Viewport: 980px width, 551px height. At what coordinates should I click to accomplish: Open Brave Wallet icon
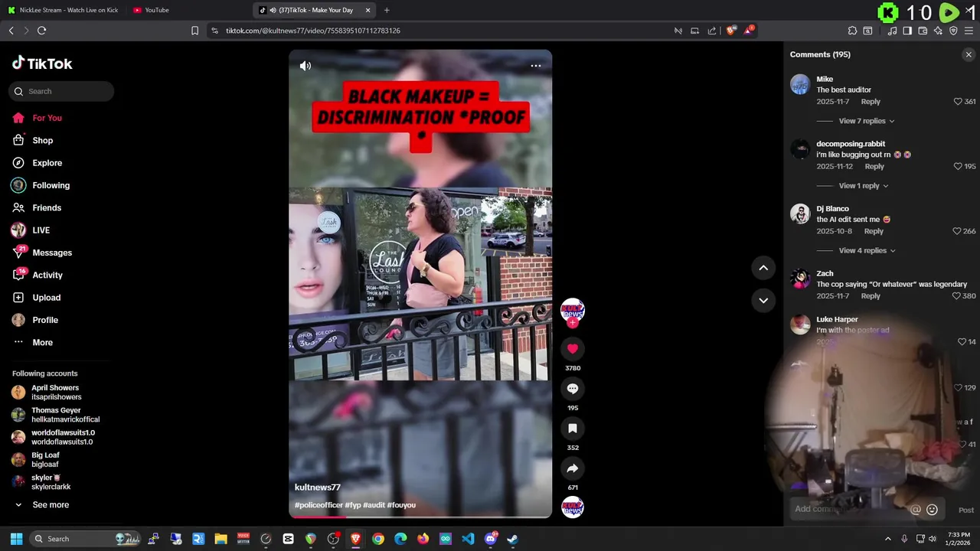923,31
